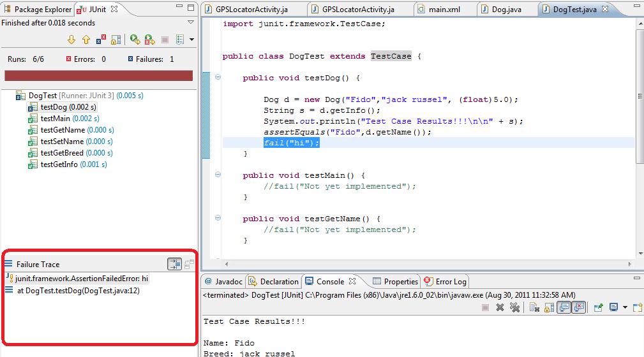Image resolution: width=644 pixels, height=357 pixels.
Task: Go to next failed test
Action: pos(71,40)
